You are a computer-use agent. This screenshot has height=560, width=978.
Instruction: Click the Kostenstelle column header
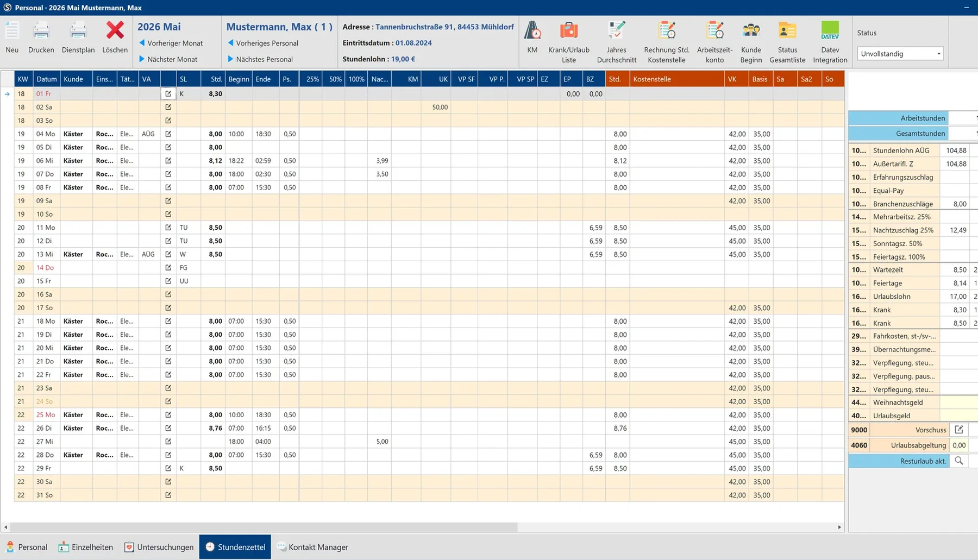(x=677, y=79)
